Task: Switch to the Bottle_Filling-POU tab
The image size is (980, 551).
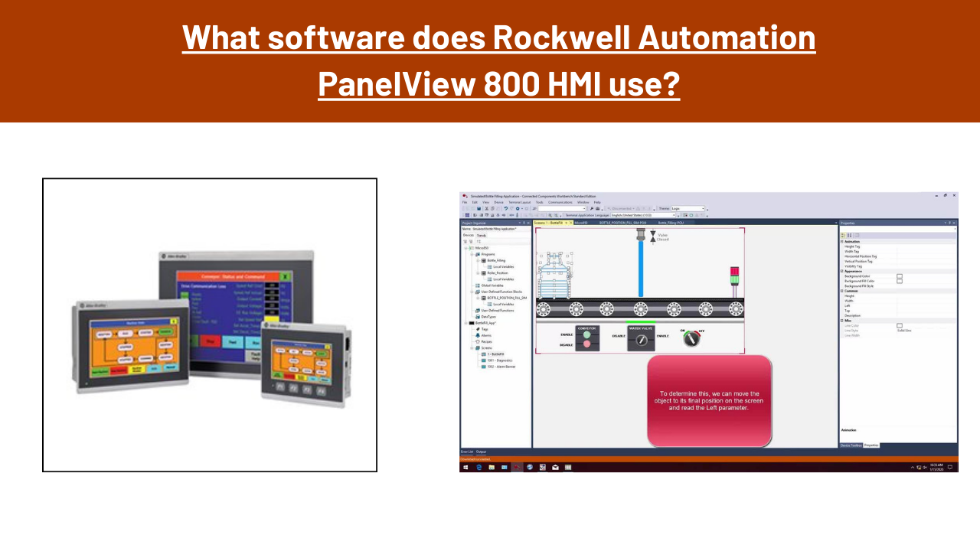Action: click(x=671, y=223)
